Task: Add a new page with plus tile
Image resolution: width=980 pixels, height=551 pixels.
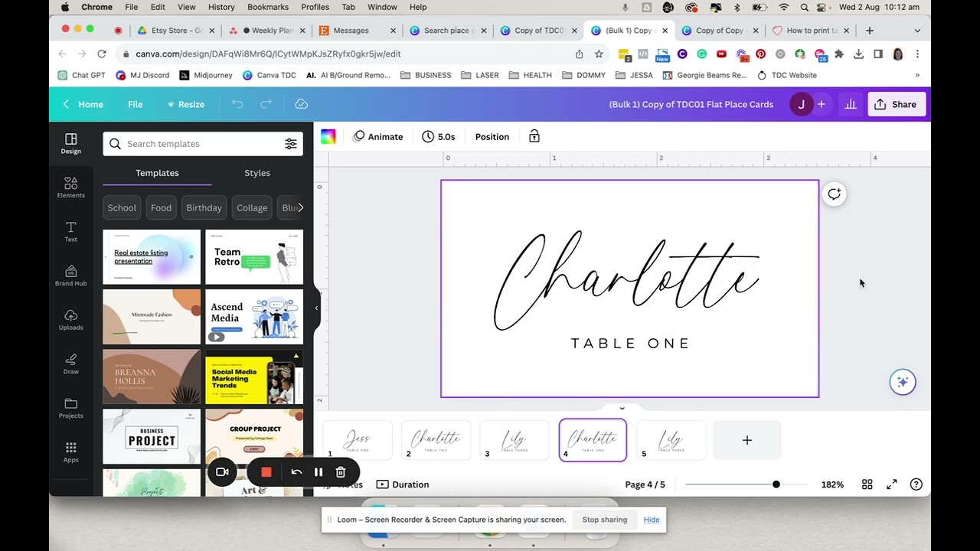Action: pyautogui.click(x=747, y=440)
